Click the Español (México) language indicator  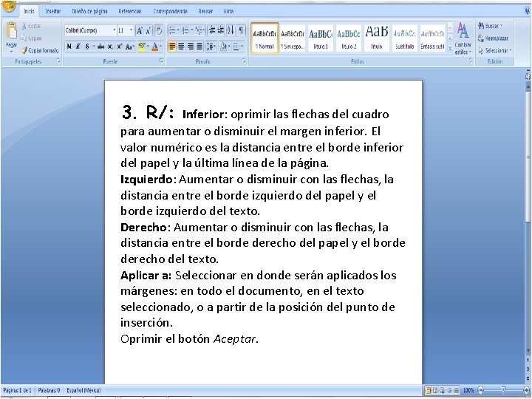(83, 390)
